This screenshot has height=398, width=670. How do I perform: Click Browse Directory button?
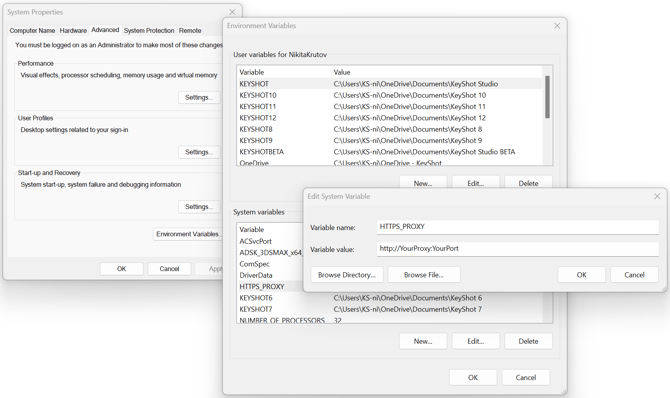pyautogui.click(x=347, y=275)
